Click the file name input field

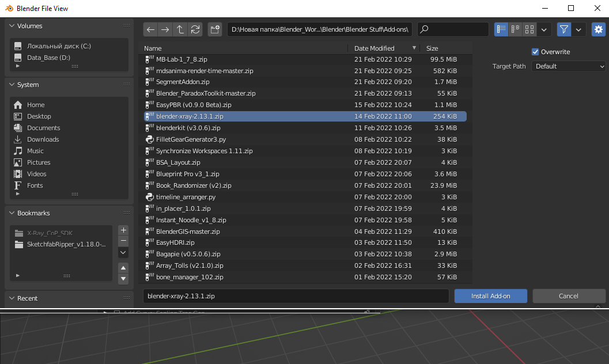(x=296, y=296)
